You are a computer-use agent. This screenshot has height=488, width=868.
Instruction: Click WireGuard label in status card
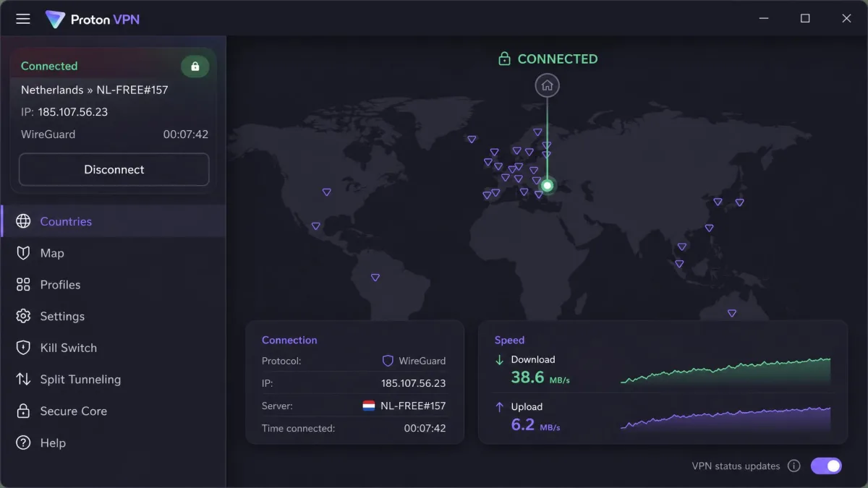pyautogui.click(x=48, y=134)
